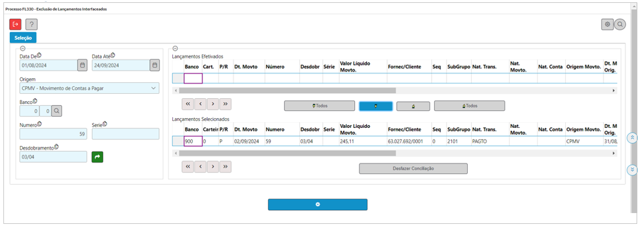Click Desdobr cell 03/04 in Selecionados grid

click(x=311, y=141)
